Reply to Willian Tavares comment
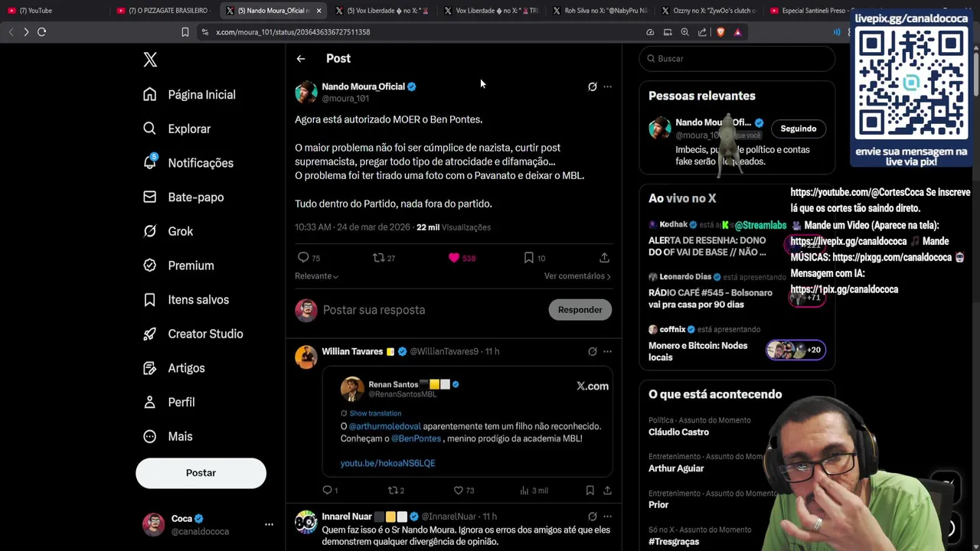980x551 pixels. (x=330, y=491)
